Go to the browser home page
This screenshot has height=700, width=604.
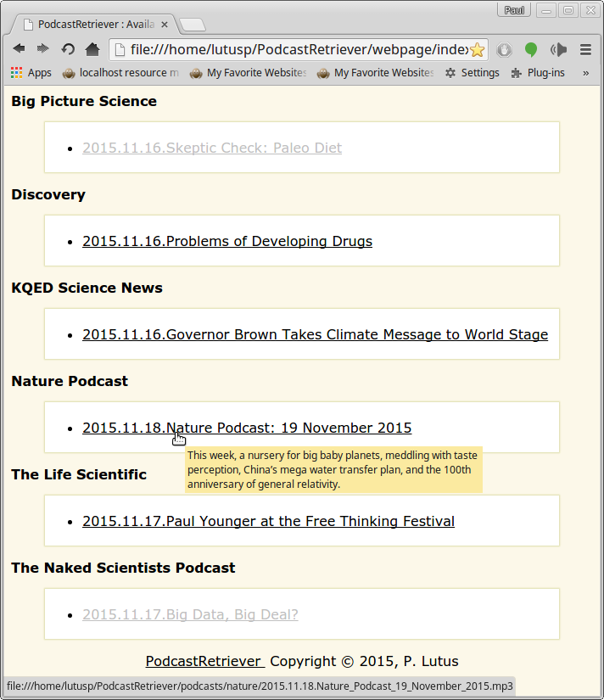(92, 49)
